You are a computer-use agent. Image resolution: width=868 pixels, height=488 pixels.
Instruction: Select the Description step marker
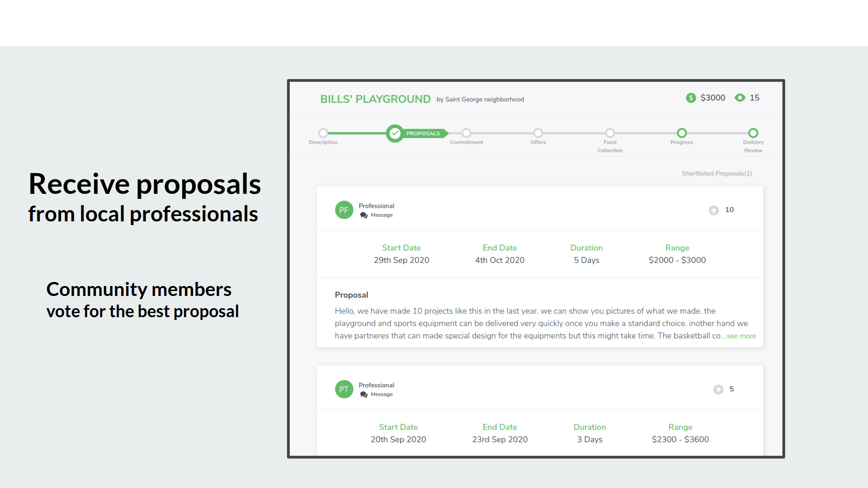pyautogui.click(x=323, y=133)
